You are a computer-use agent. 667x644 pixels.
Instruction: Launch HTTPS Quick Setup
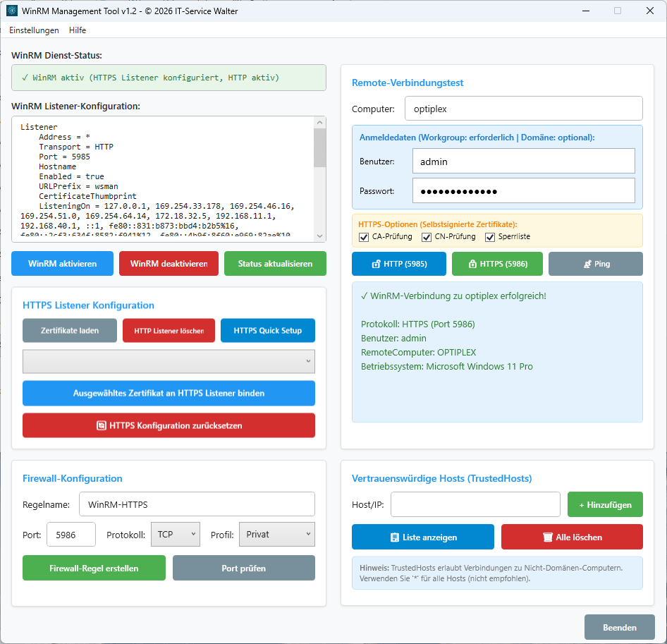click(267, 330)
